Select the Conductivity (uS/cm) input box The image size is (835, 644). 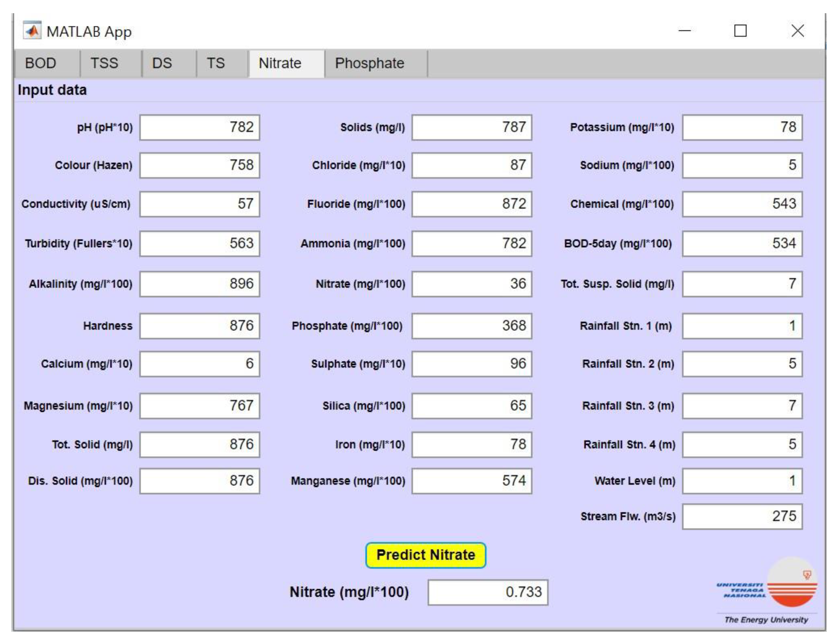[x=200, y=204]
